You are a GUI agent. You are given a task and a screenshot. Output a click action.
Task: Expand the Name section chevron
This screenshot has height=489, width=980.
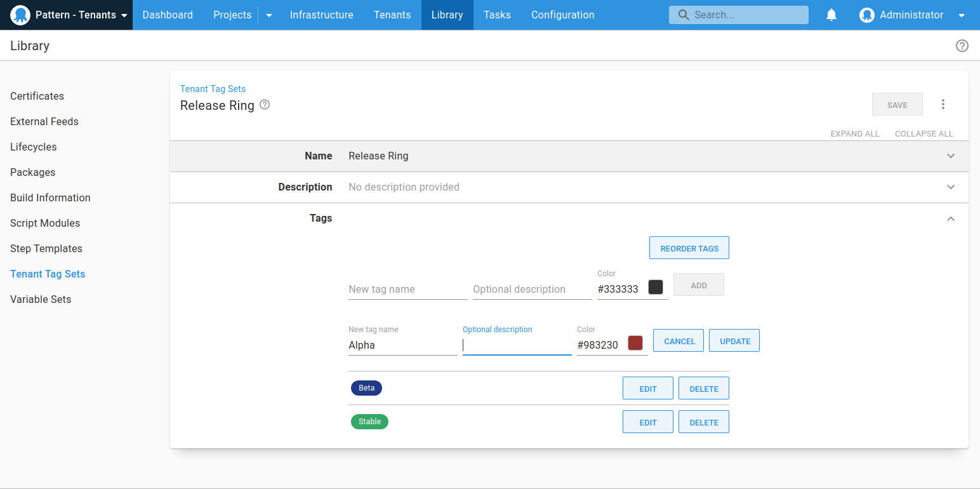[951, 156]
